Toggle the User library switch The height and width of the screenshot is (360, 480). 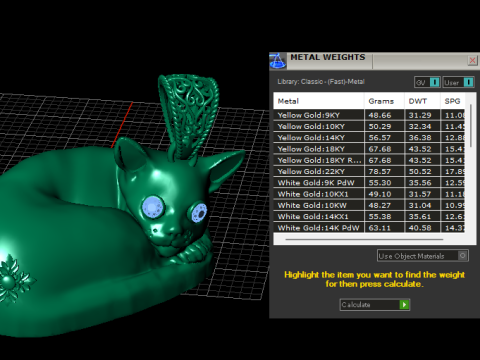[458, 82]
